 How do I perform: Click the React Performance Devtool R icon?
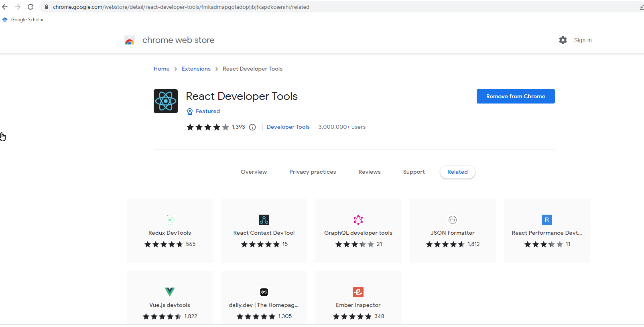(547, 219)
